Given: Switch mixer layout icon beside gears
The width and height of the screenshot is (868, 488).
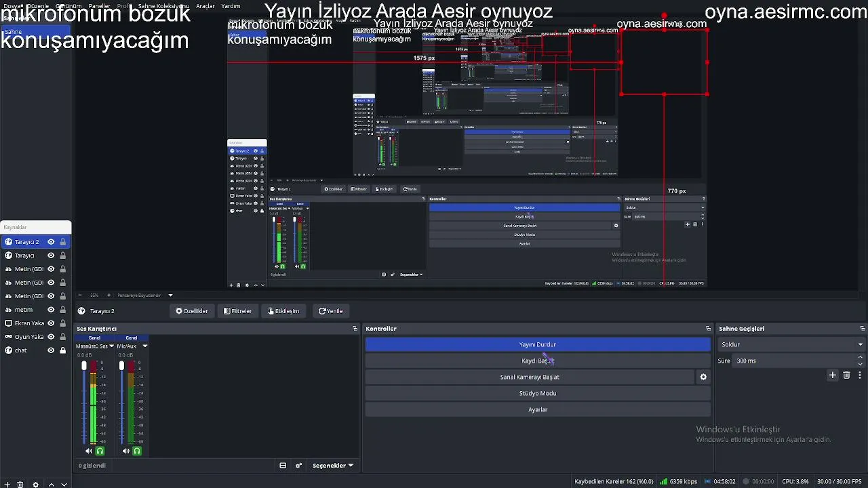Looking at the screenshot, I should (x=283, y=466).
